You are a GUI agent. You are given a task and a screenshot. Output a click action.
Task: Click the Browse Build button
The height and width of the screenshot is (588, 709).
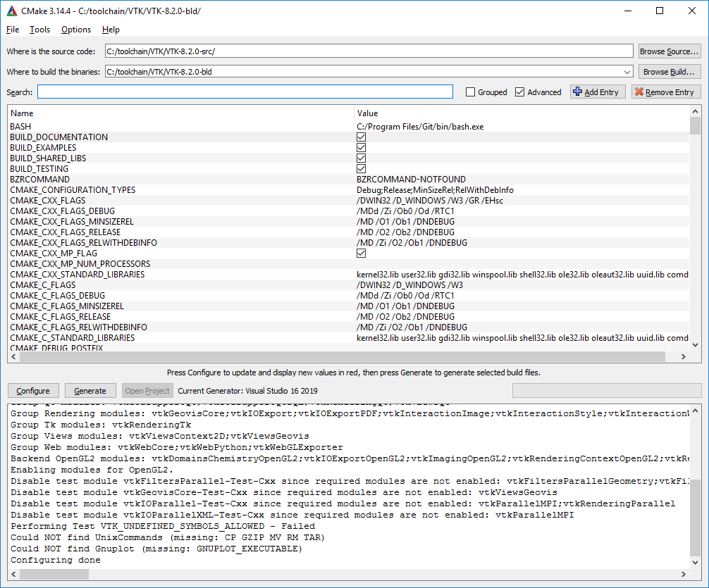pyautogui.click(x=670, y=72)
